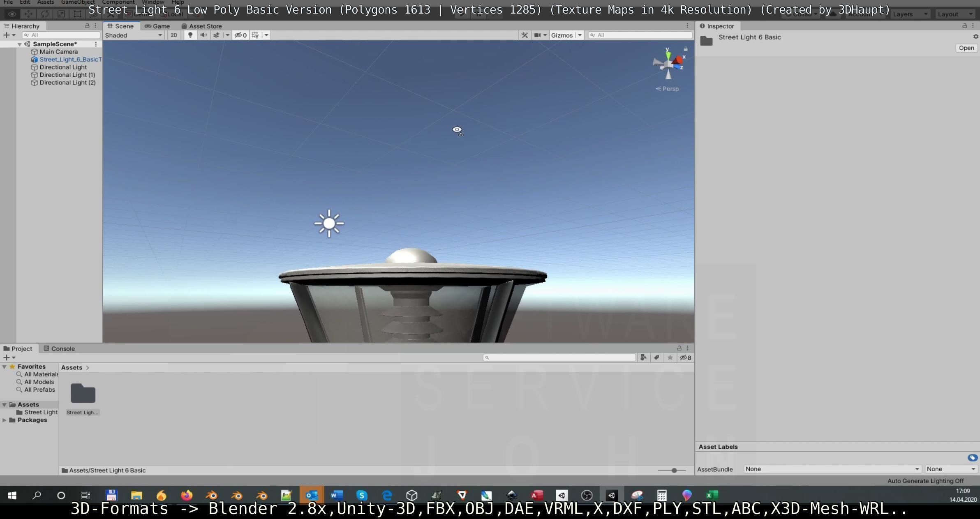This screenshot has height=519, width=980.
Task: Open the Shaded draw mode dropdown
Action: (133, 35)
